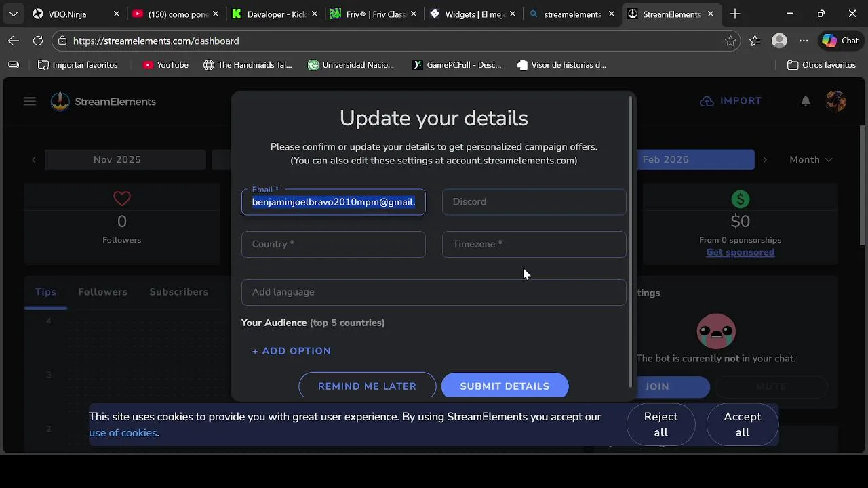Screen dimensions: 868x488
Task: Click the IMPORT cloud button
Action: pos(731,101)
